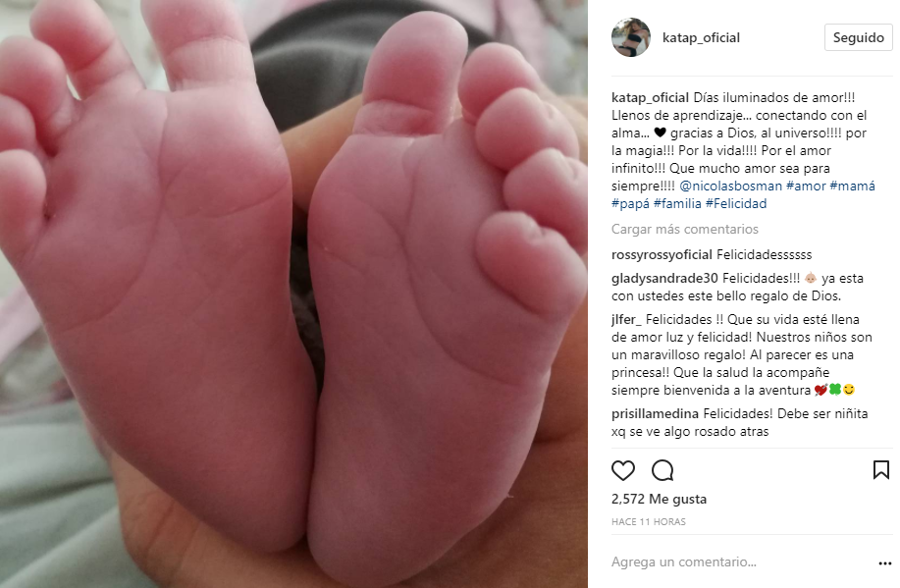View gladysandrade30 commenter profile

tap(664, 279)
